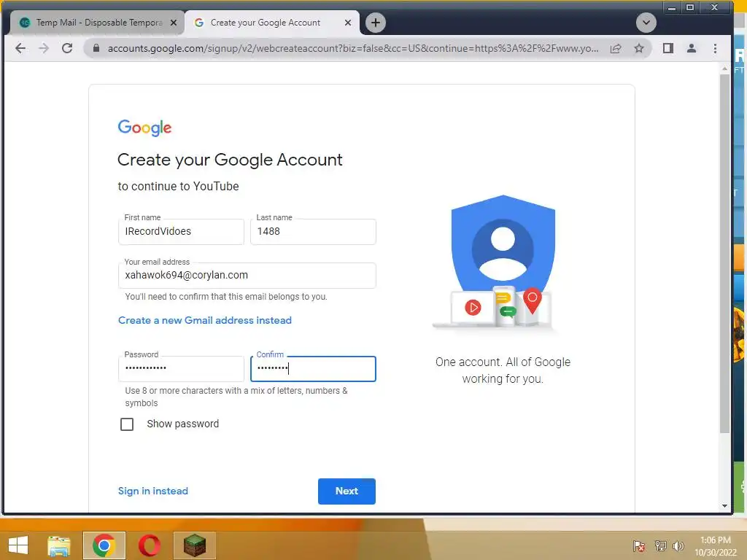Go back using the browser back arrow
The height and width of the screenshot is (560, 747).
click(20, 48)
